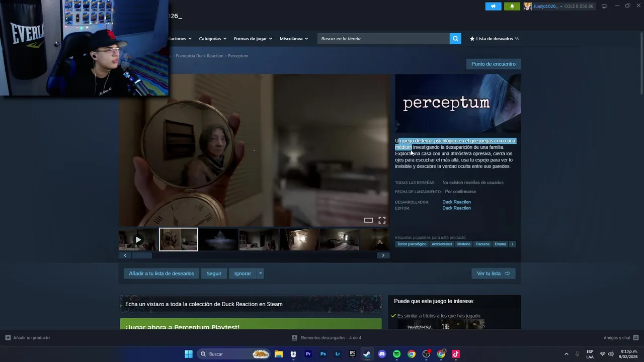
Task: Click the blue announcements megaphone icon
Action: click(493, 6)
